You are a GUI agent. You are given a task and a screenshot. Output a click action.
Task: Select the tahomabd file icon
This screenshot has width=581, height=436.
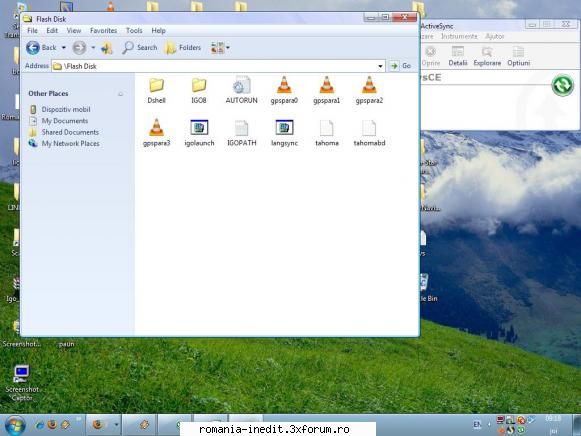(x=369, y=132)
